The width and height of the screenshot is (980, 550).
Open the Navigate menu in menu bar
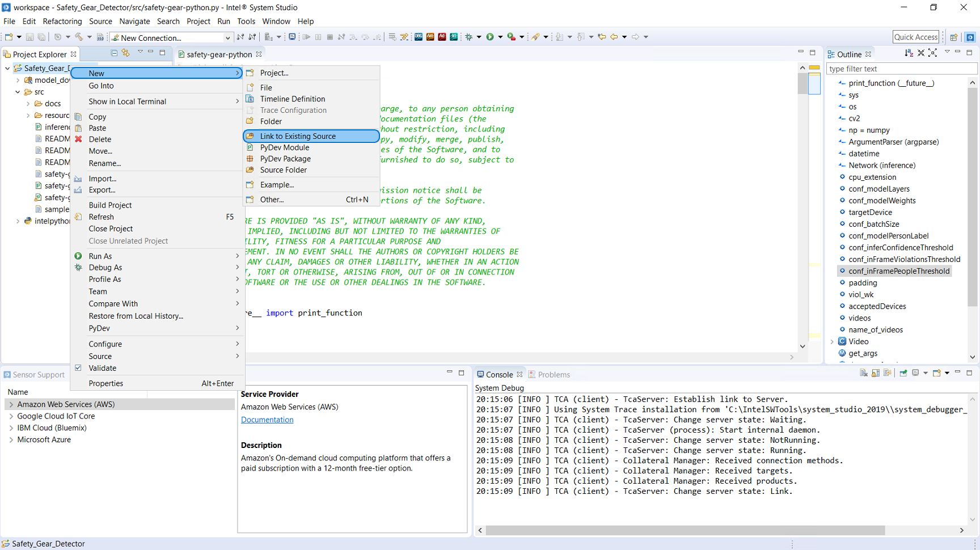[x=134, y=22]
